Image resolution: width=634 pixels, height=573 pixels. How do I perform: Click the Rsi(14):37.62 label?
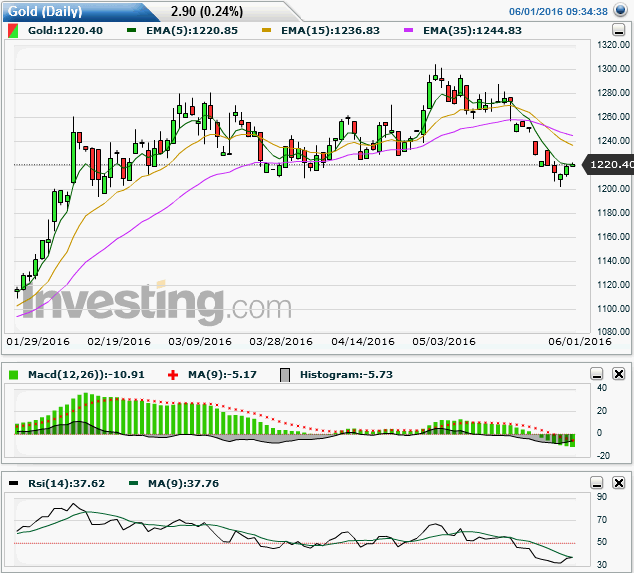[67, 484]
